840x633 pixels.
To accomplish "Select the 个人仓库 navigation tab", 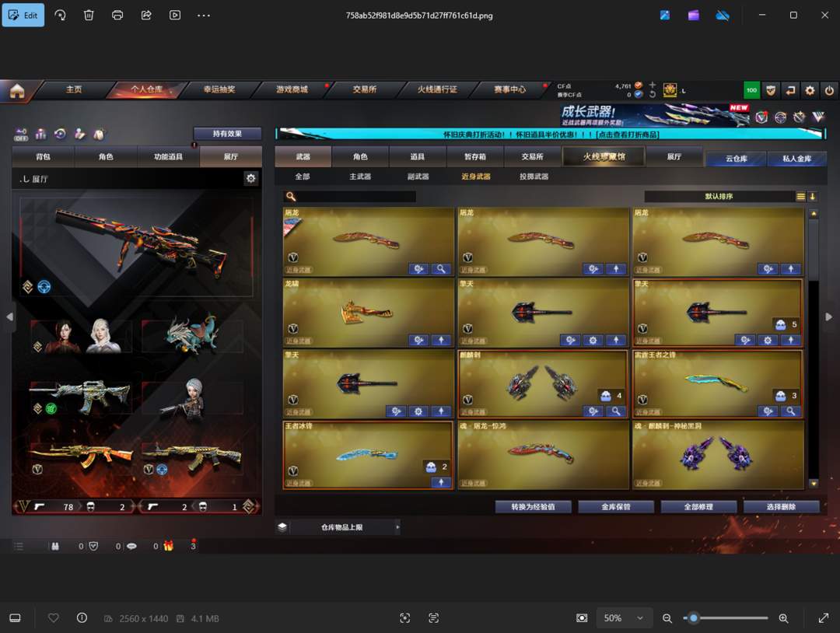I will pyautogui.click(x=147, y=89).
